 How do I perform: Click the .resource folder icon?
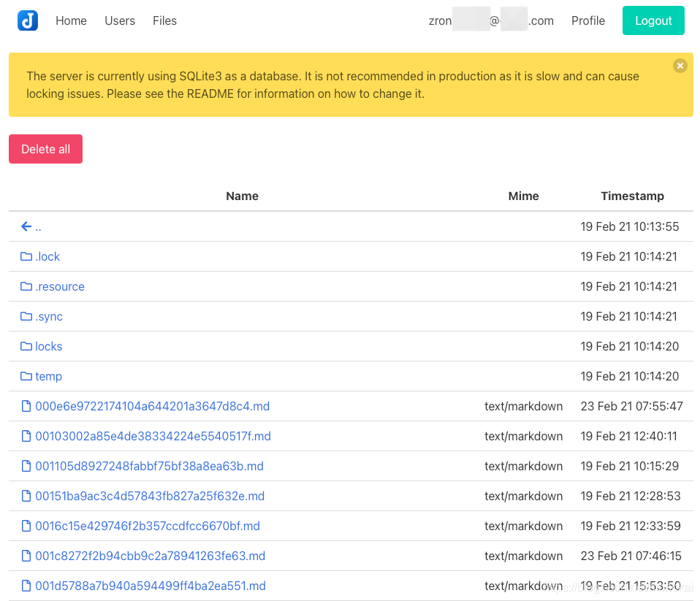click(26, 286)
